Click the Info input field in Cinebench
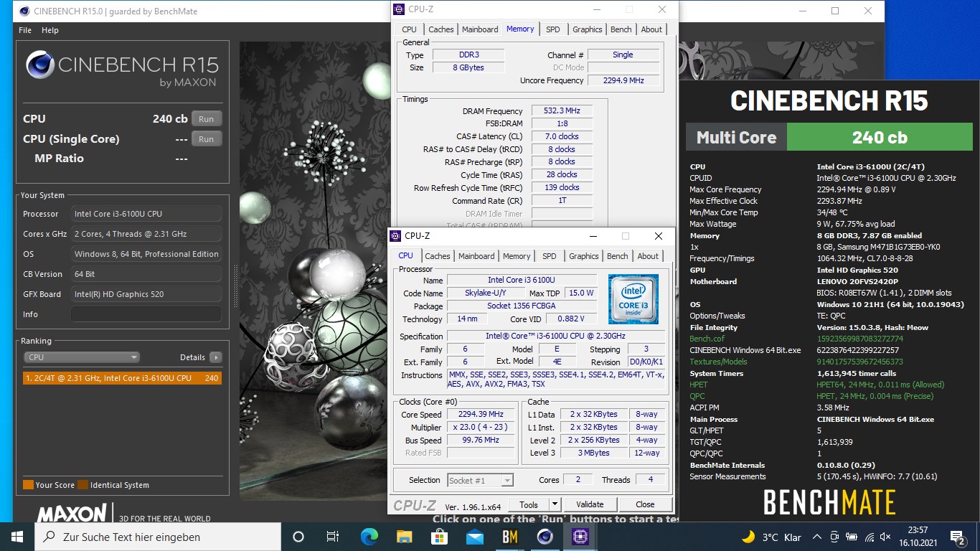The width and height of the screenshot is (980, 551). click(x=146, y=314)
